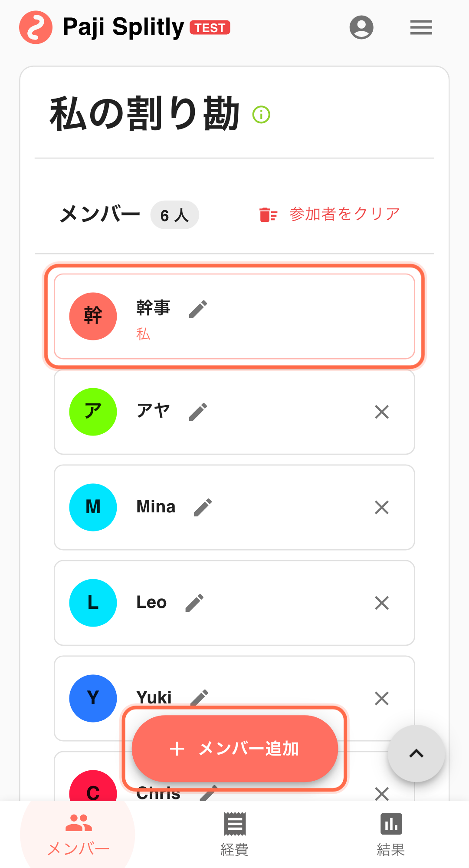Delete Leo from the members
The height and width of the screenshot is (868, 469).
click(x=381, y=603)
